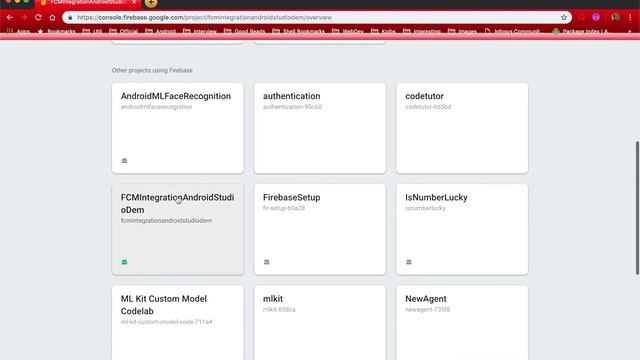
Task: Open the browser home page icon
Action: pyautogui.click(x=52, y=18)
